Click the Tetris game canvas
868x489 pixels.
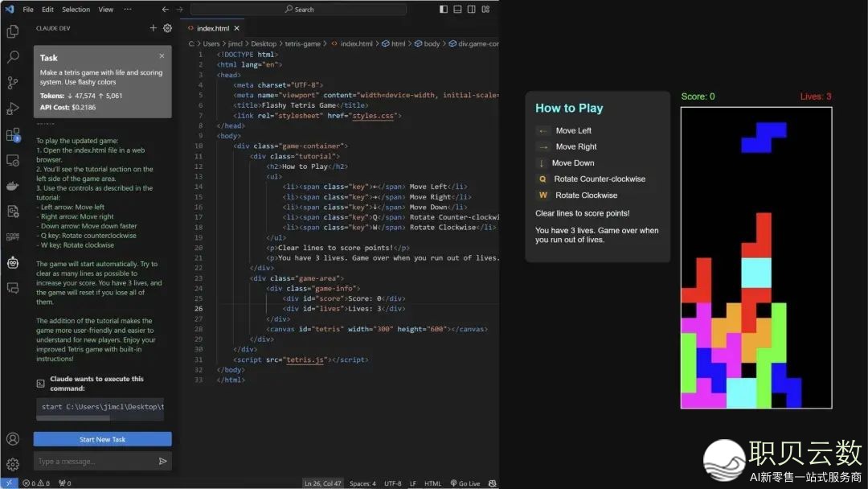coord(756,258)
